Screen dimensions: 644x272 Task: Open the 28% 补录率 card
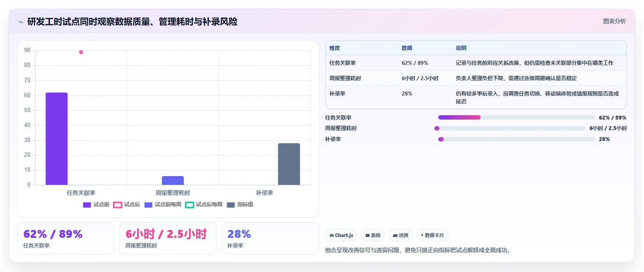270,238
